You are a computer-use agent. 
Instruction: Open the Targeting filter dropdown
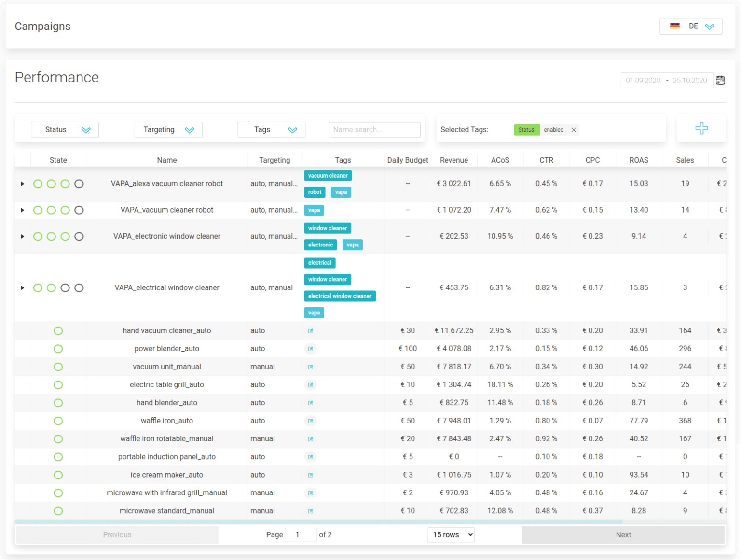168,130
